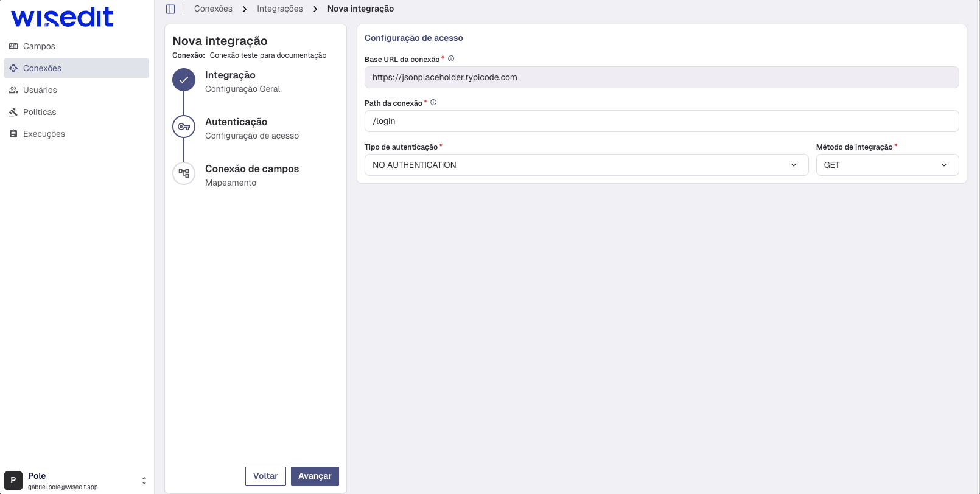Viewport: 980px width, 494px height.
Task: Click the Execuções clipboard icon
Action: pyautogui.click(x=13, y=134)
